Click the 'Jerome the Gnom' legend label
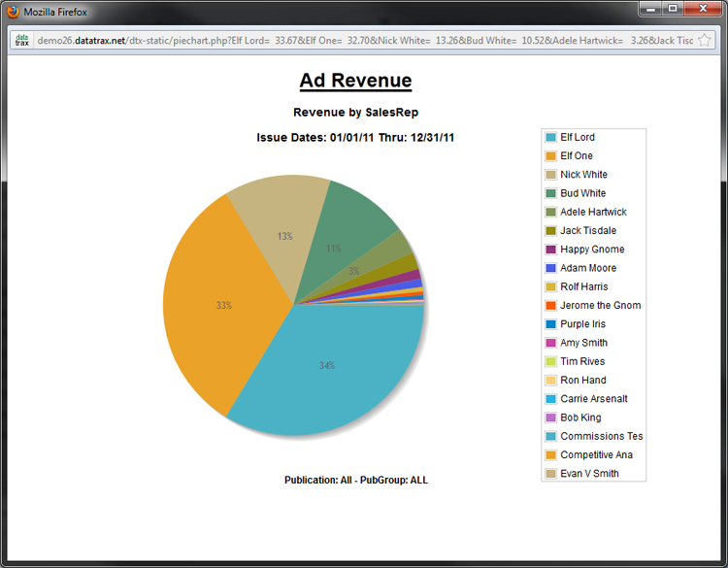This screenshot has height=568, width=728. [x=600, y=305]
